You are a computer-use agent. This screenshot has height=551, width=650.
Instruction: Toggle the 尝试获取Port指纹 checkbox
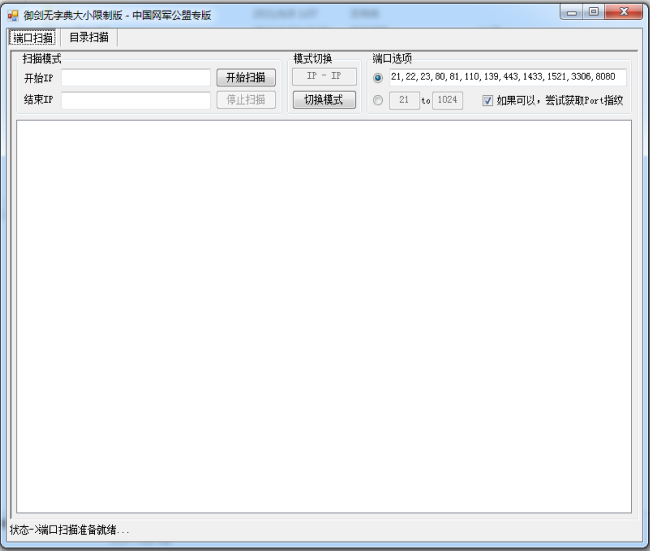488,100
